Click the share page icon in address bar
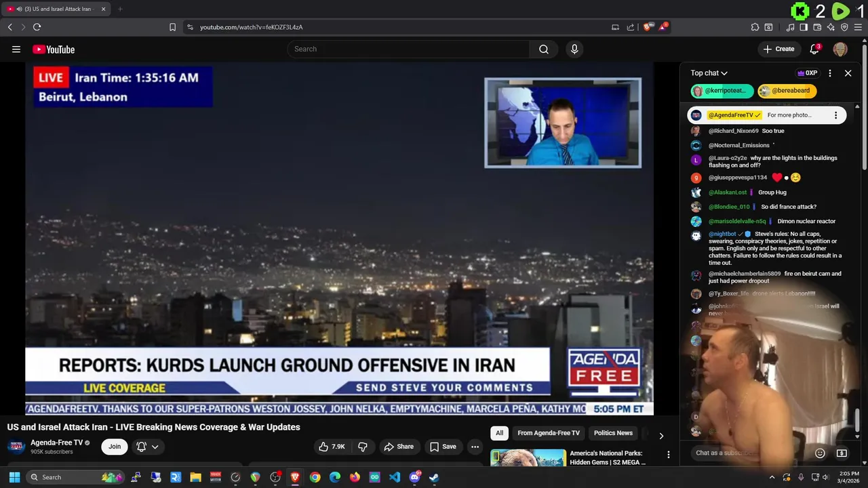 631,27
